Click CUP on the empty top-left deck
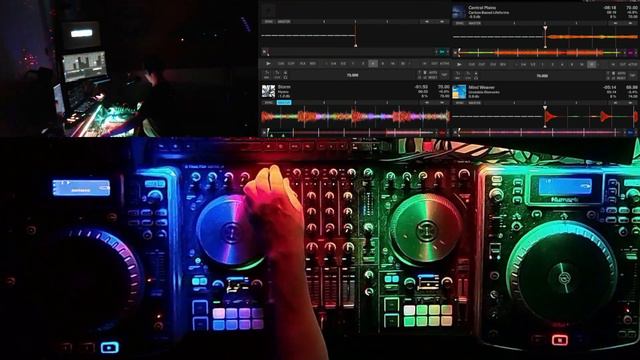The width and height of the screenshot is (640, 360). [291, 64]
